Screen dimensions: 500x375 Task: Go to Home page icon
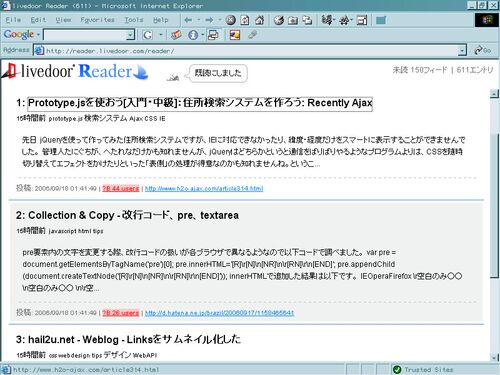tap(259, 20)
